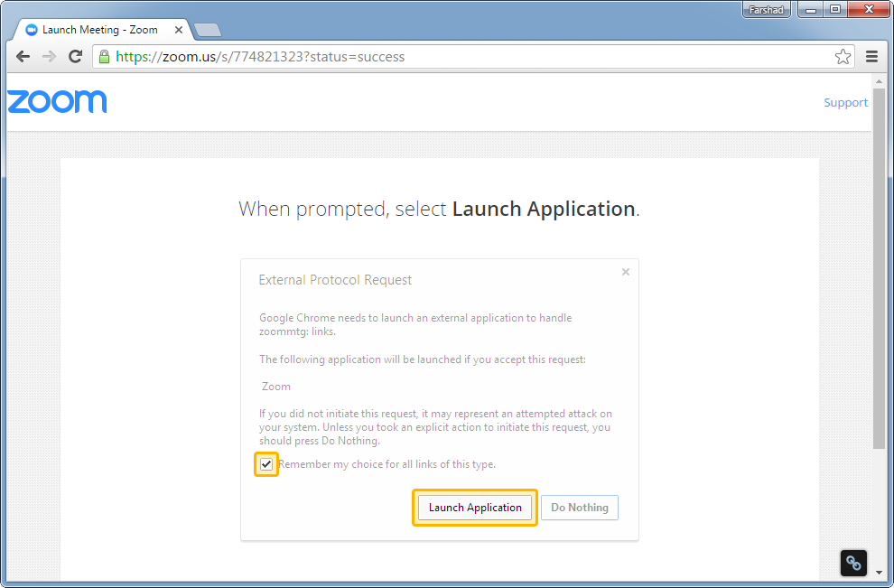Click the Zoom logo
Image resolution: width=894 pixels, height=588 pixels.
pos(57,101)
